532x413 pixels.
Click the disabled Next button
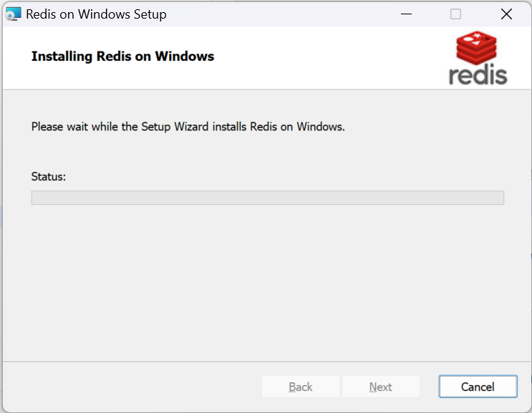click(x=381, y=387)
